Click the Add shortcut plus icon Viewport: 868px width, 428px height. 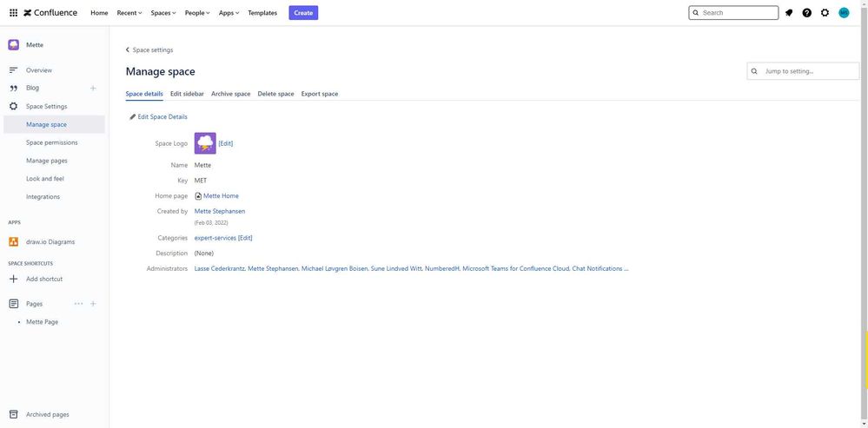14,279
